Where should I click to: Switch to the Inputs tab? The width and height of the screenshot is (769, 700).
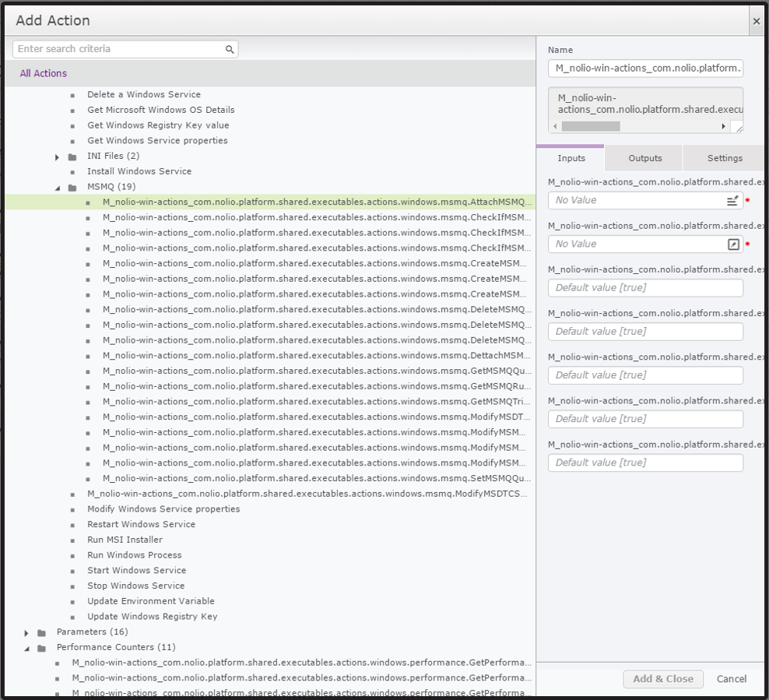click(571, 158)
